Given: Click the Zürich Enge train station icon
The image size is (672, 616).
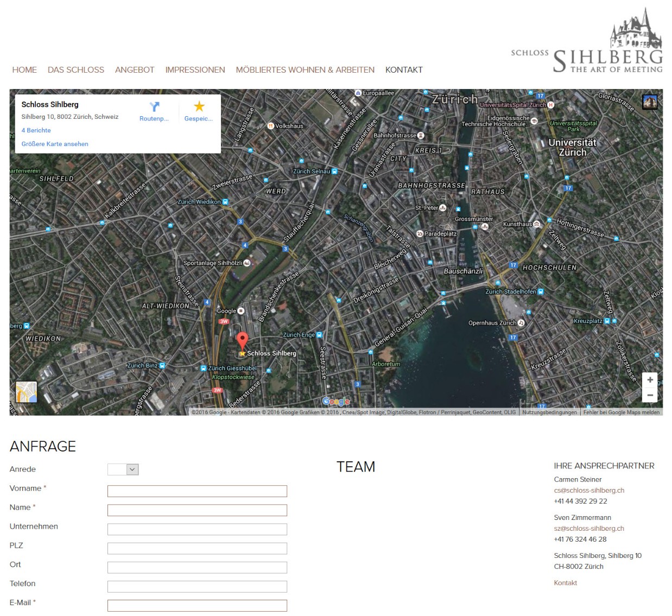Looking at the screenshot, I should coord(319,335).
